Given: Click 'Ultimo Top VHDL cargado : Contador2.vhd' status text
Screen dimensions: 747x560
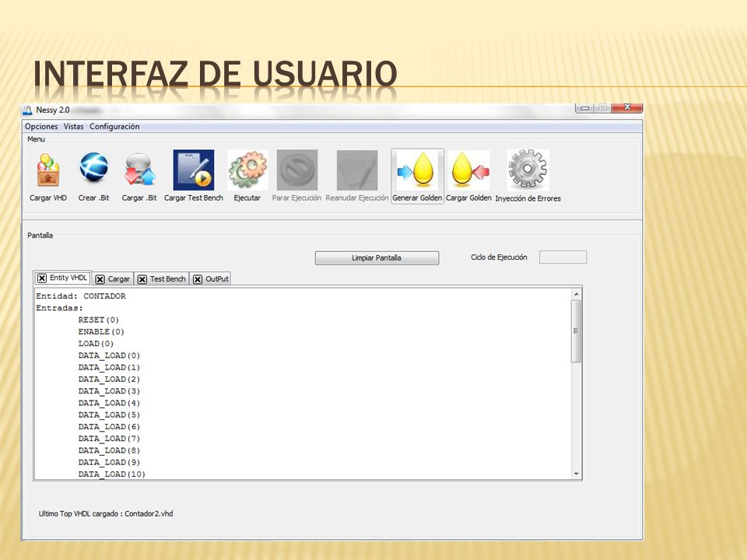Looking at the screenshot, I should tap(106, 514).
